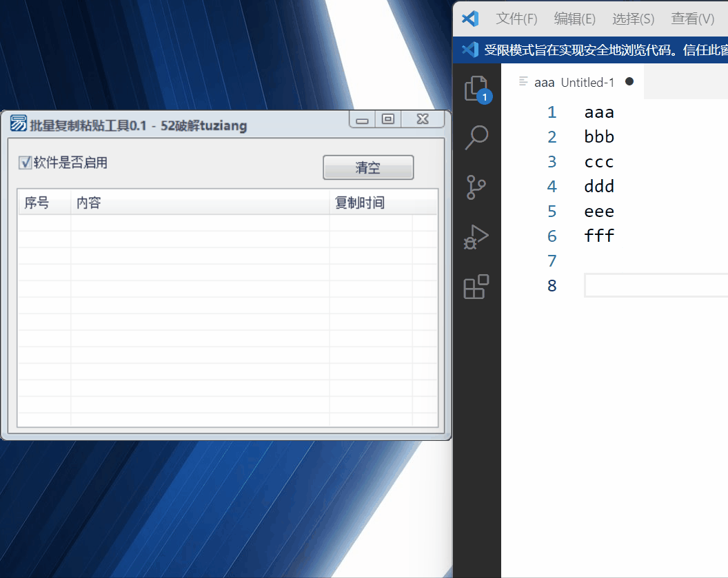Click the restricted mode banner icon
This screenshot has width=728, height=578.
(469, 50)
